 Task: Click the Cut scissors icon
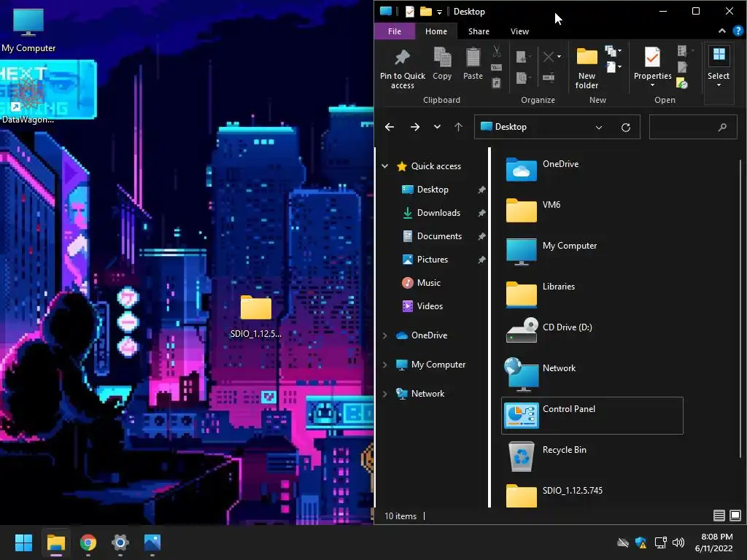(x=496, y=50)
